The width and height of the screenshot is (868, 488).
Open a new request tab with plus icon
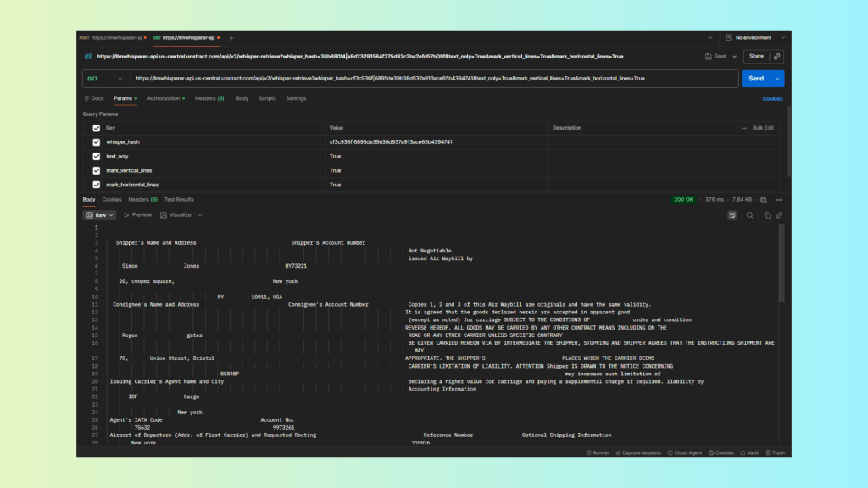[x=231, y=37]
